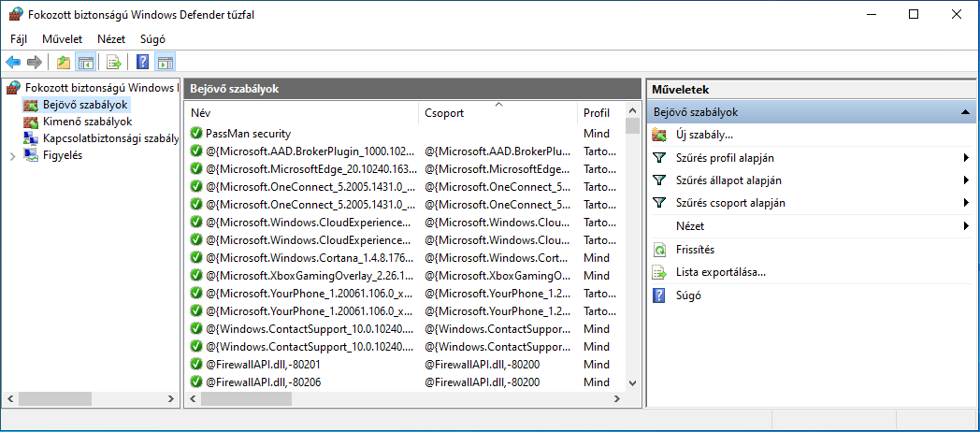The width and height of the screenshot is (980, 432).
Task: Select the Microsoft.XboxGamingOverlay_2.26 rule name
Action: pos(310,275)
